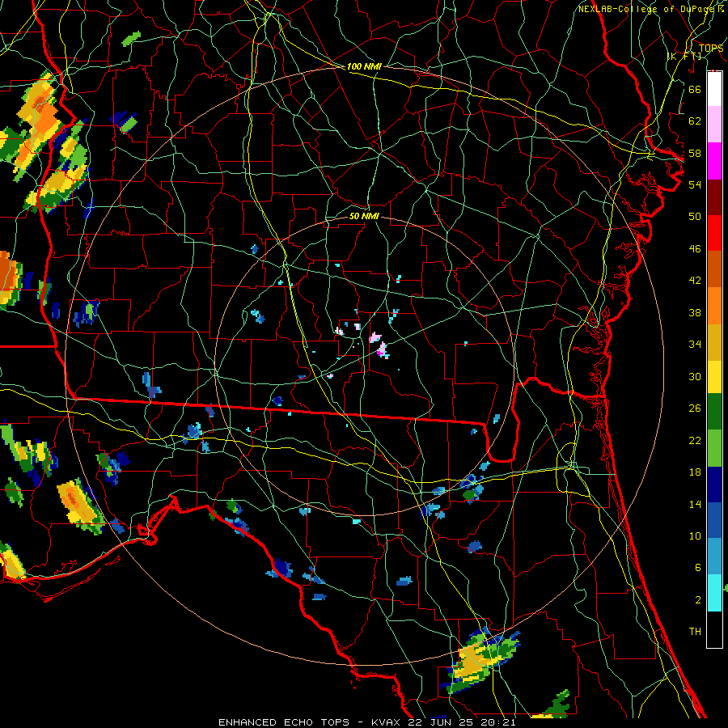The image size is (728, 728).
Task: Click the legend value '34'
Action: click(695, 345)
